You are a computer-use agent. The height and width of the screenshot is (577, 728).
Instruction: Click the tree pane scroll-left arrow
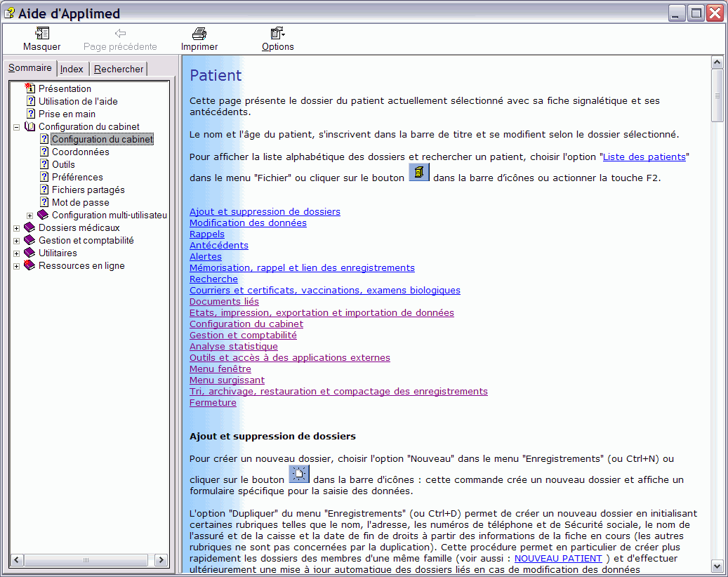[17, 560]
